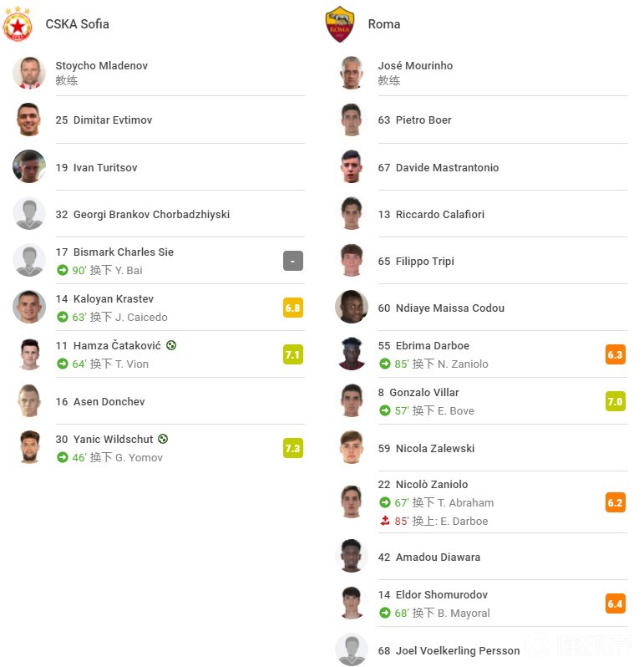Click the CSKA Sofia club crest
The image size is (644, 667).
point(18,24)
